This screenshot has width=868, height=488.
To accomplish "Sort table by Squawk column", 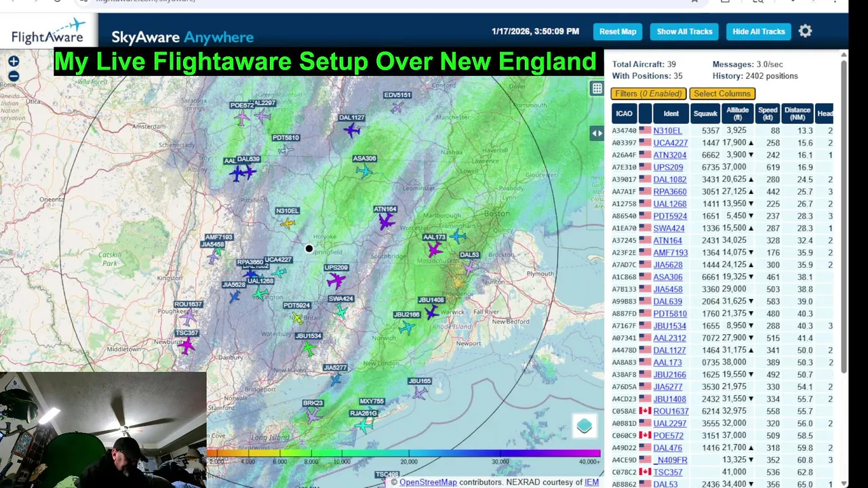I will [x=705, y=114].
